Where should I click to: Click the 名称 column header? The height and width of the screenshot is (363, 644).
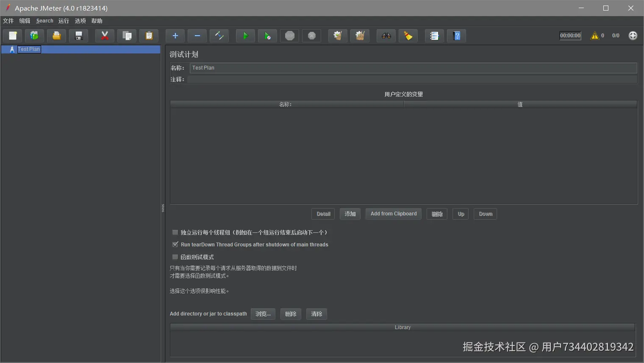click(x=287, y=104)
